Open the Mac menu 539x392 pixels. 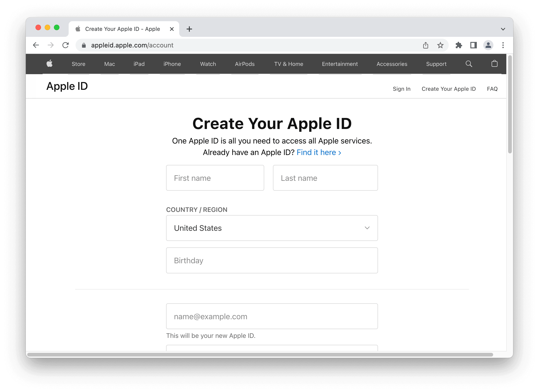click(x=110, y=64)
